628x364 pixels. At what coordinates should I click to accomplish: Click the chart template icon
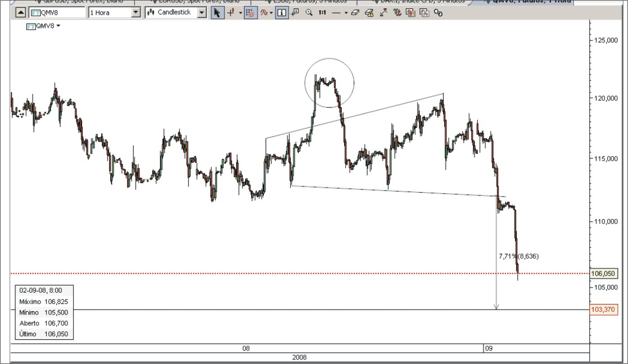coord(410,13)
